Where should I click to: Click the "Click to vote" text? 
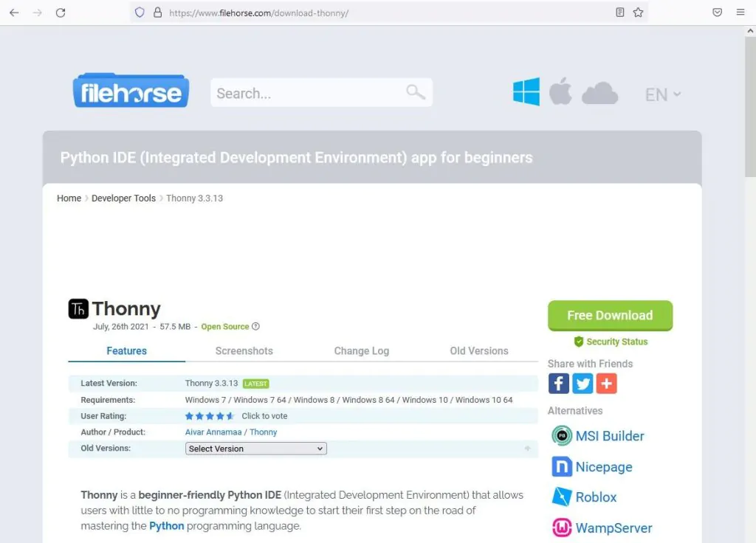click(x=264, y=416)
